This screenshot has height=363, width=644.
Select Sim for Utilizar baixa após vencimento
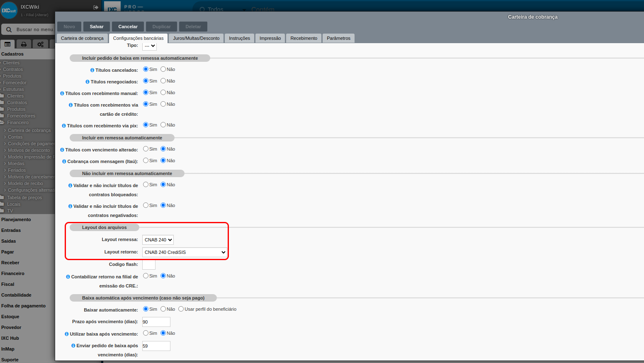(146, 333)
